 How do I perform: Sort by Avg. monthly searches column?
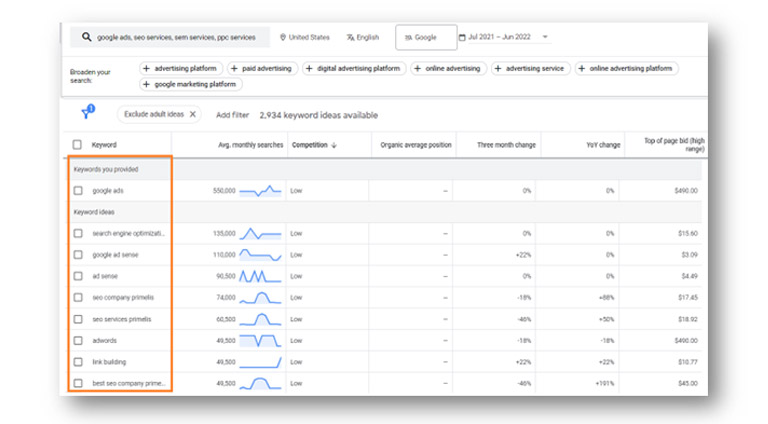tap(250, 145)
